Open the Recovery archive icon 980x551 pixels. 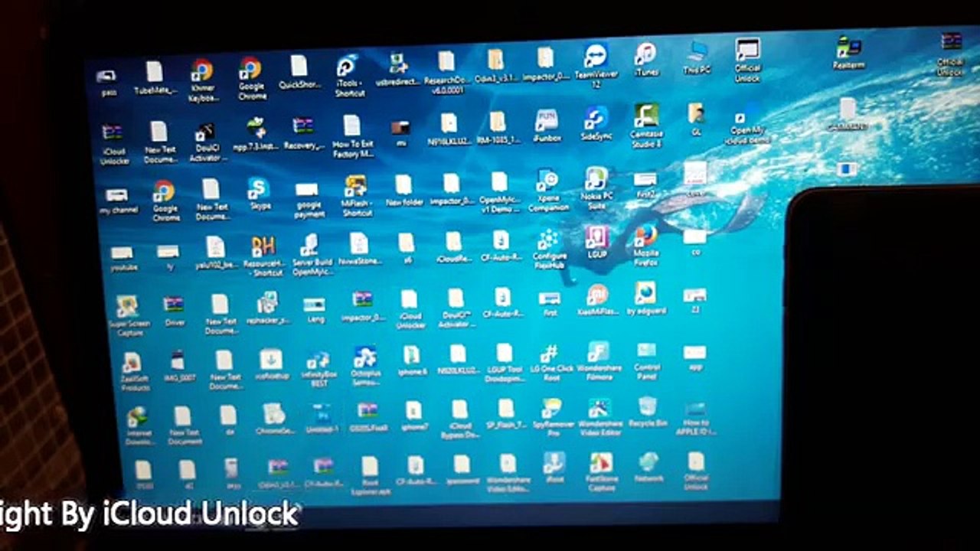coord(303,132)
